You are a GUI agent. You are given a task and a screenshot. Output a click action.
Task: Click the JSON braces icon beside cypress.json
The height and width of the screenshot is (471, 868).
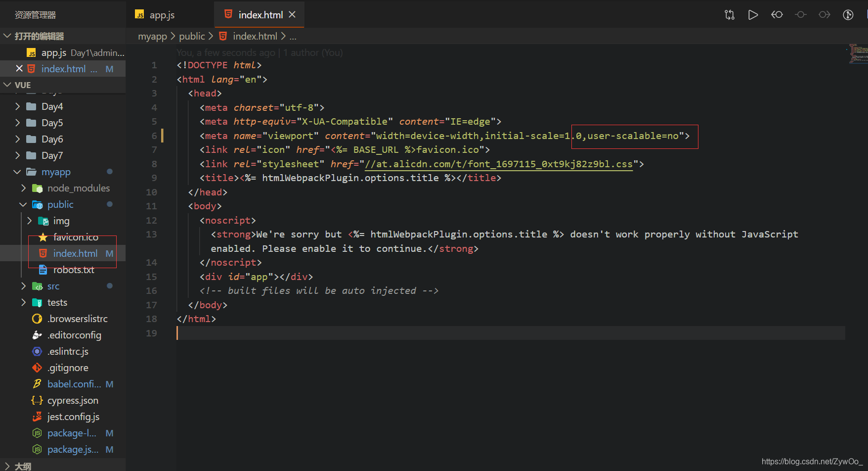[37, 400]
